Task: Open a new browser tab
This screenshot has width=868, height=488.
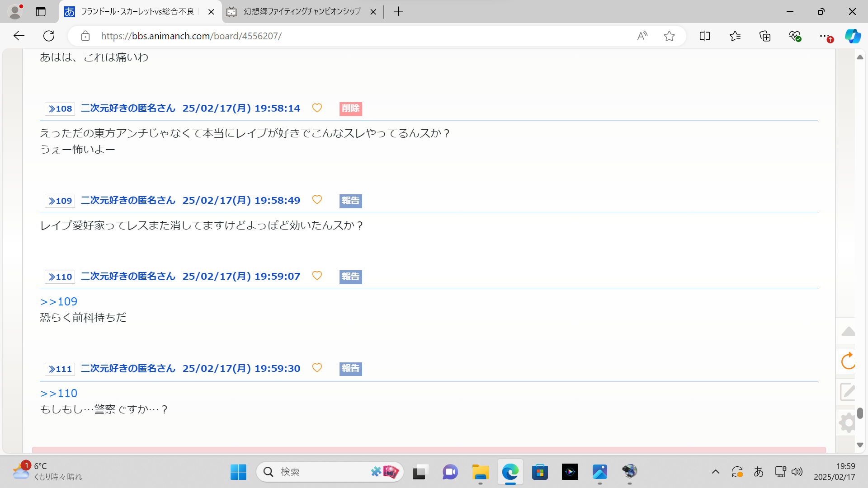Action: tap(398, 12)
